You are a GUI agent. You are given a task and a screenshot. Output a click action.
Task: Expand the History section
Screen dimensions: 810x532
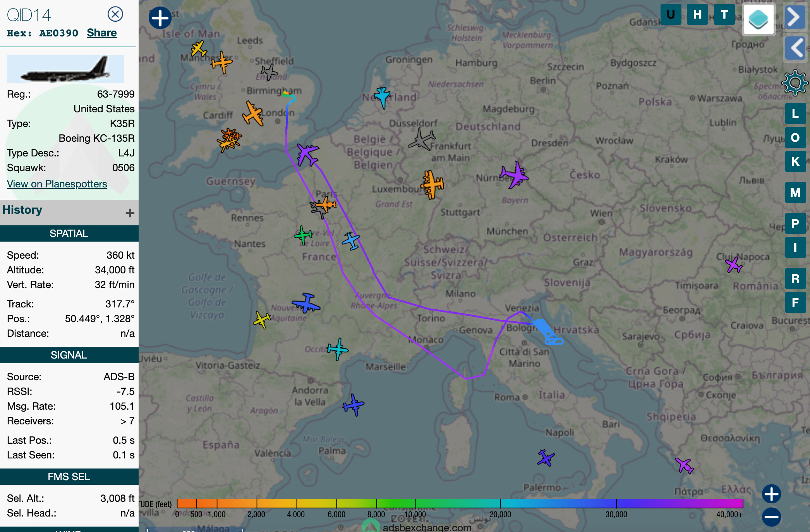click(x=130, y=213)
